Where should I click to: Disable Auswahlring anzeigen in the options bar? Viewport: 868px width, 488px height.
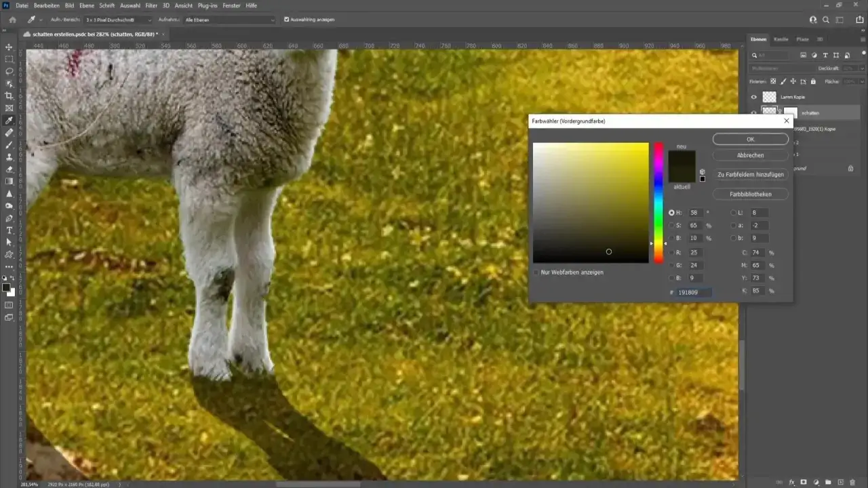(287, 20)
